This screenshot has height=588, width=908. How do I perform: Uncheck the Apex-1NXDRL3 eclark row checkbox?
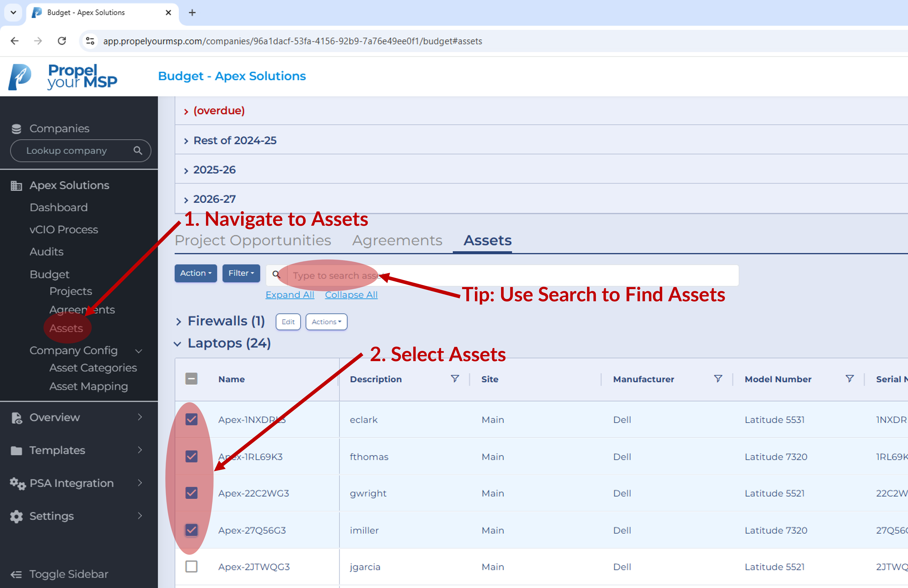pyautogui.click(x=191, y=419)
